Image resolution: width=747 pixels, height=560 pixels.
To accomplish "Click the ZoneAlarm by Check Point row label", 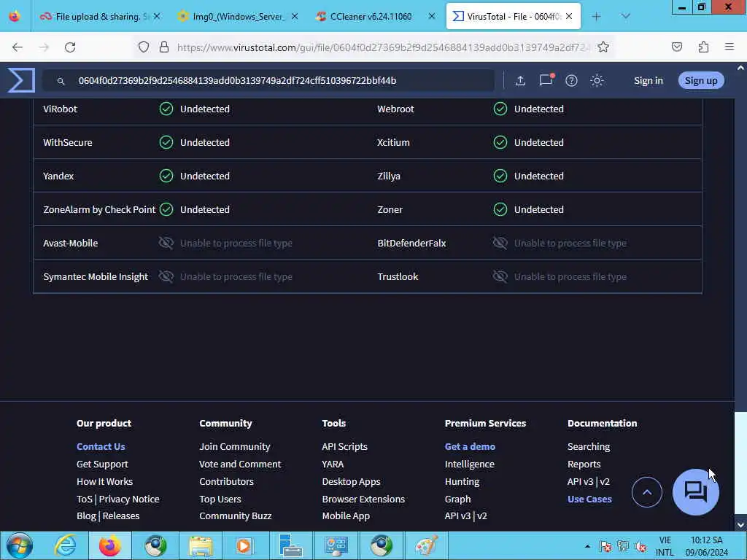I will click(x=99, y=209).
